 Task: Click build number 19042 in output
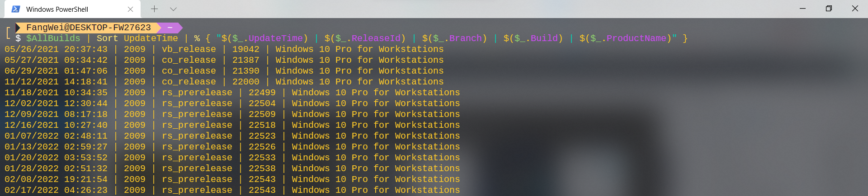pos(246,49)
